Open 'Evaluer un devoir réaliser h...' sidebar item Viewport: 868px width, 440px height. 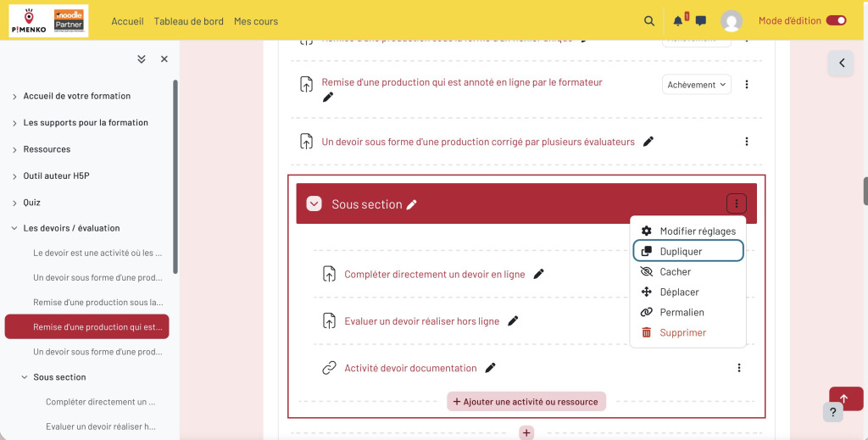tap(100, 426)
